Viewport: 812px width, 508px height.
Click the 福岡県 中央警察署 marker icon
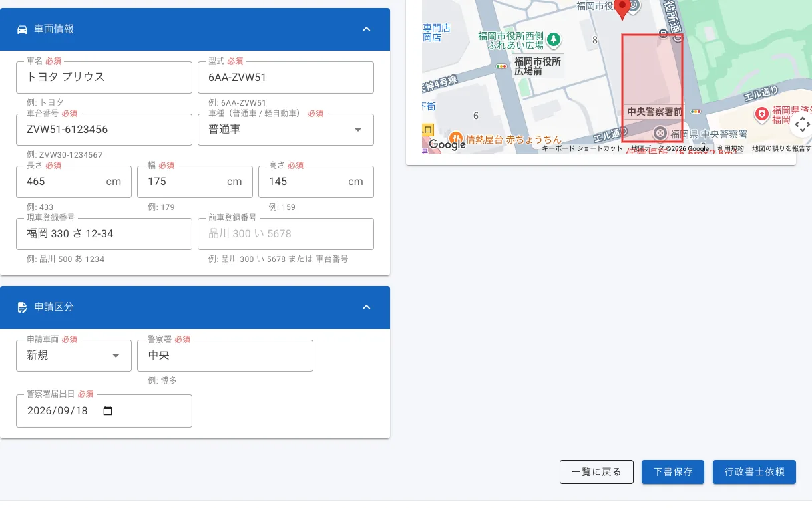click(x=660, y=134)
